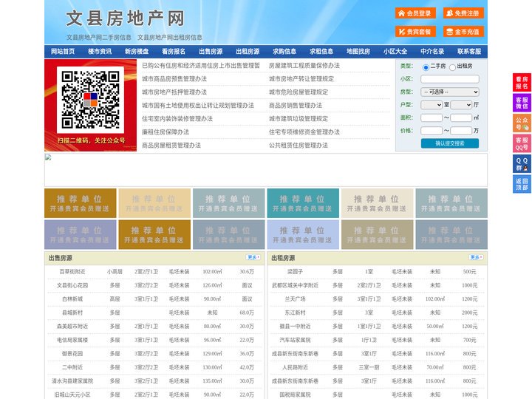Image resolution: width=532 pixels, height=399 pixels.
Task: Click the maximum 价格 input field
Action: (x=461, y=131)
